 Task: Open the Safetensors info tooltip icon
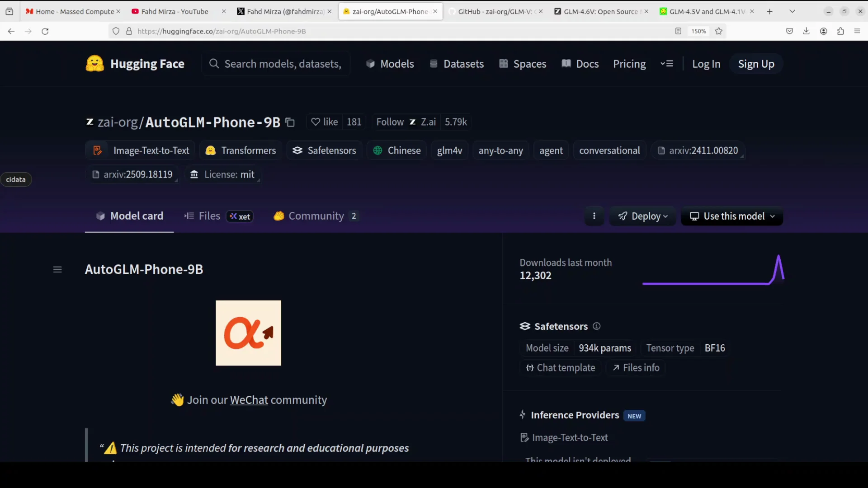click(x=596, y=326)
